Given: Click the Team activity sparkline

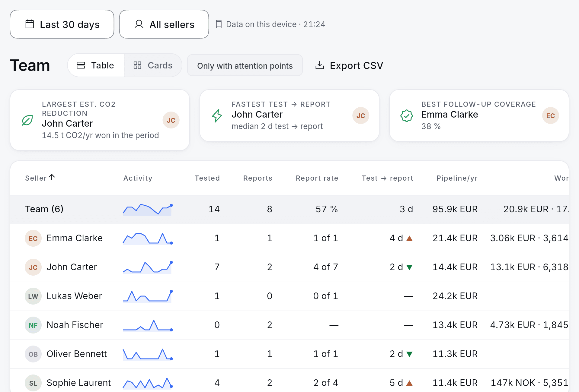Looking at the screenshot, I should point(148,209).
